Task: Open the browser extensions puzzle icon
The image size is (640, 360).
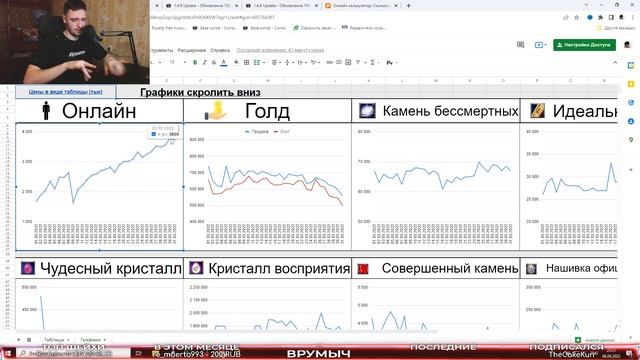Action: point(600,18)
